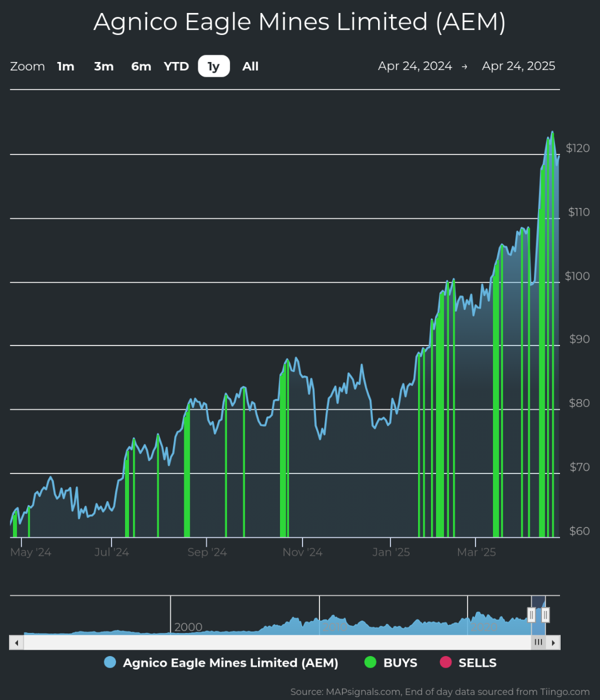Select the active 1y zoom button
600x700 pixels.
[x=214, y=67]
